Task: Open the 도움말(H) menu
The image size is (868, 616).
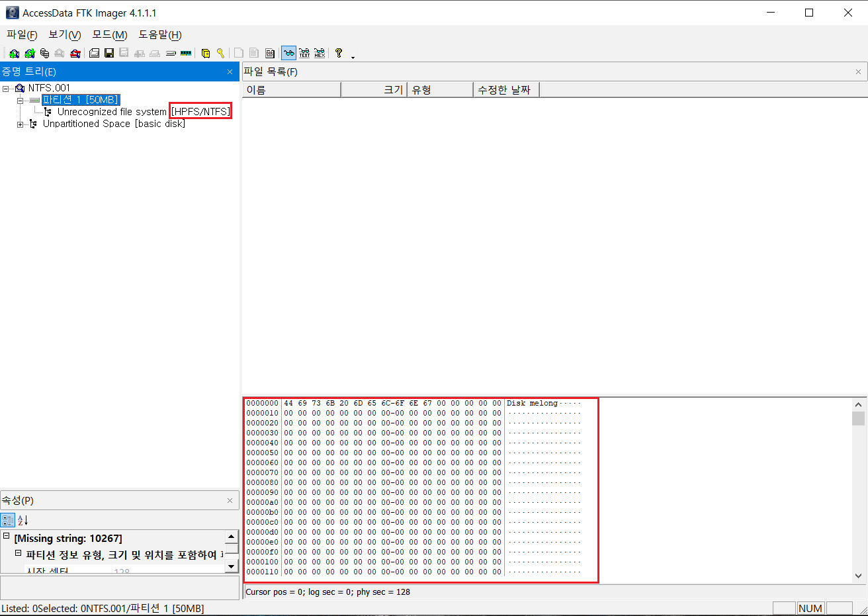Action: point(159,34)
